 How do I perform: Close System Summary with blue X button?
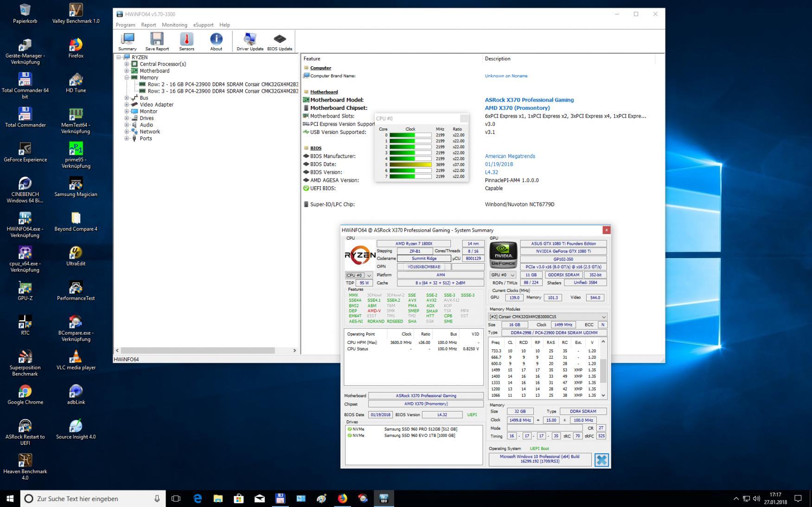tap(601, 460)
